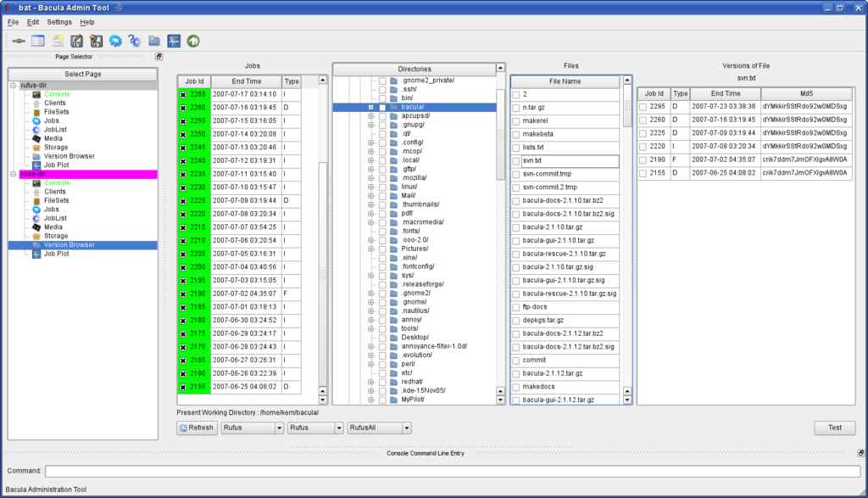Screen dimensions: 868x498
Task: Click into the Command input field
Action: pos(452,471)
